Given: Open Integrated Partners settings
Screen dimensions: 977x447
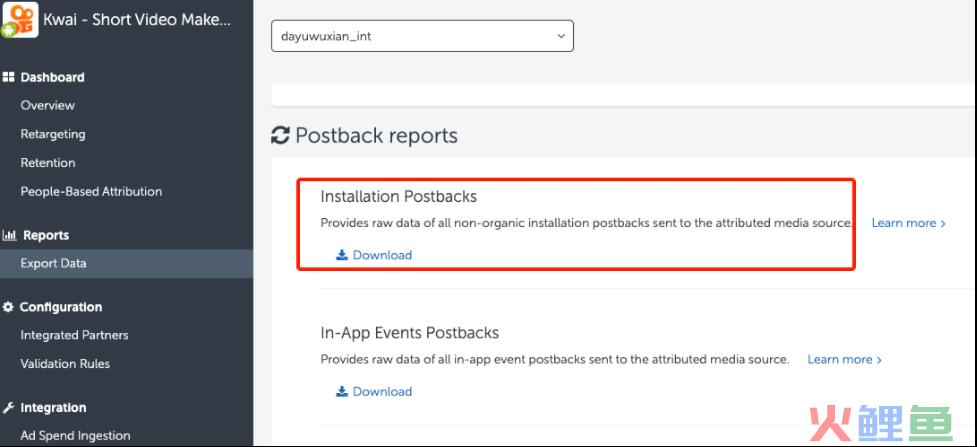Looking at the screenshot, I should tap(74, 335).
